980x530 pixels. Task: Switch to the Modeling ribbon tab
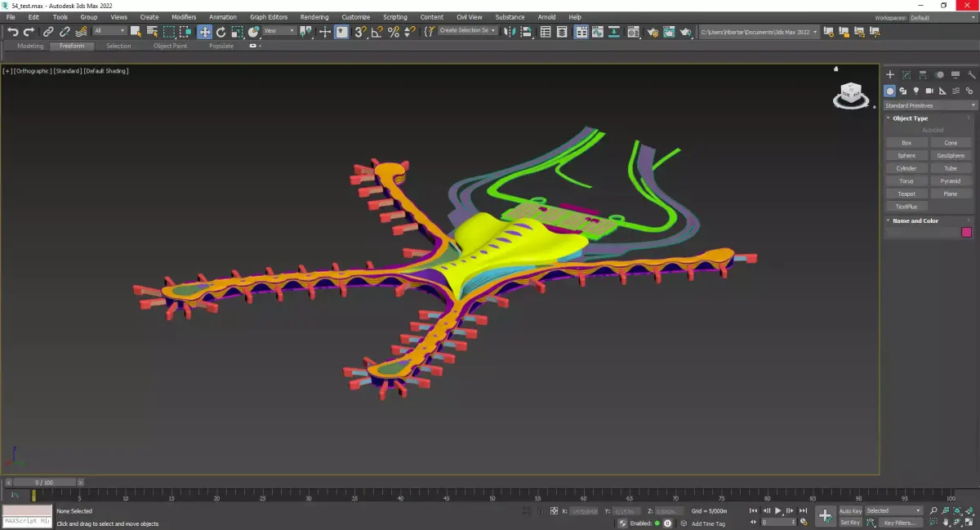[x=30, y=46]
